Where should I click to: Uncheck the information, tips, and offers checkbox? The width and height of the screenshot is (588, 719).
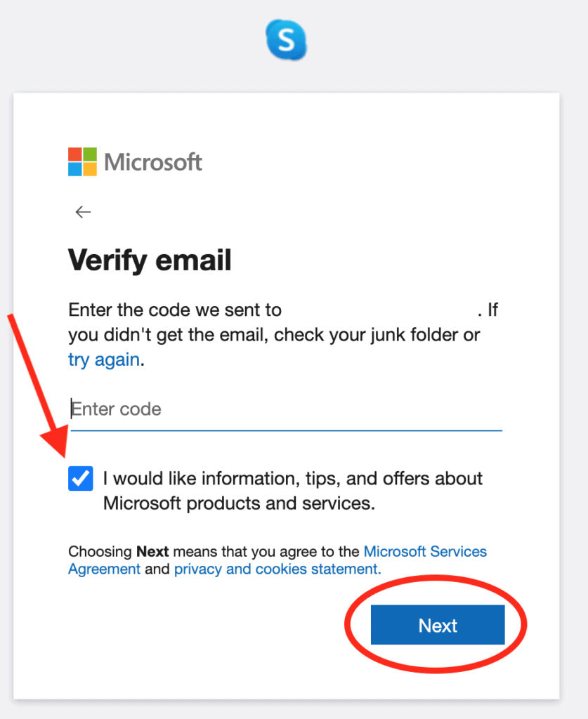coord(81,480)
